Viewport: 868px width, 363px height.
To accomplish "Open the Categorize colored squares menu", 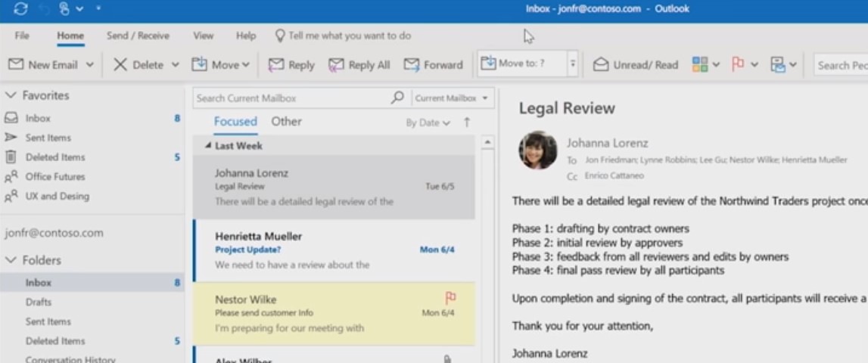I will tap(705, 65).
